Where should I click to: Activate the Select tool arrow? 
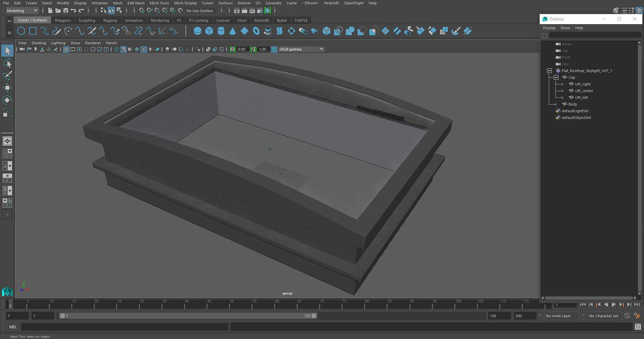(x=7, y=51)
